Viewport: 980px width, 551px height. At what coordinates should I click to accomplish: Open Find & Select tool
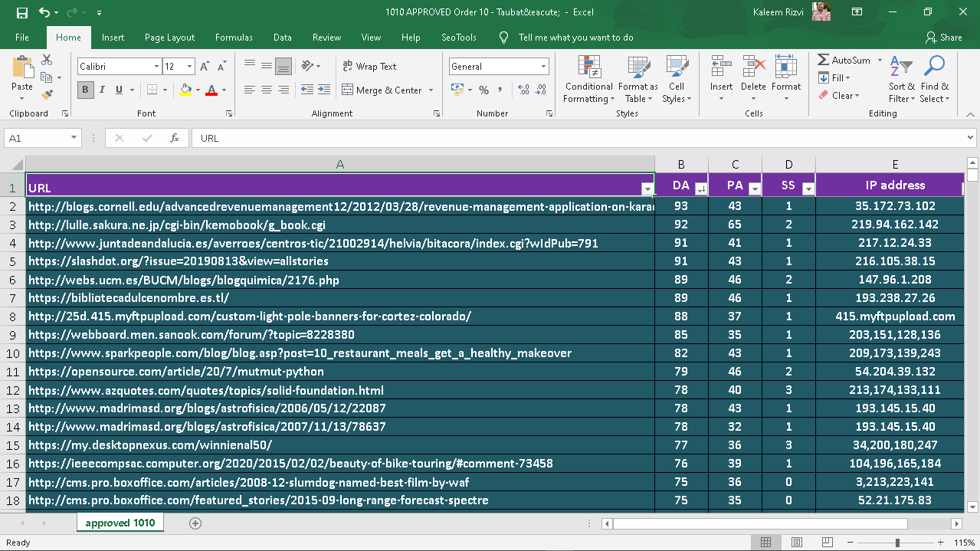[934, 80]
